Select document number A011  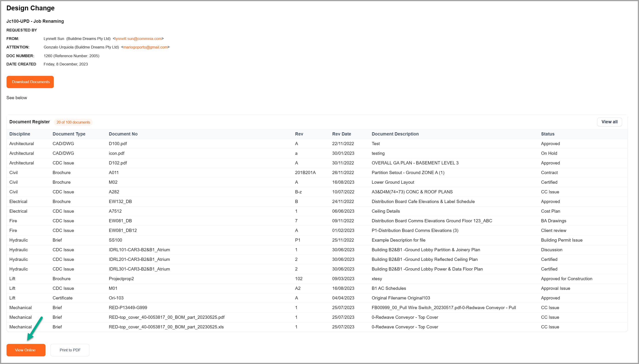coord(114,172)
